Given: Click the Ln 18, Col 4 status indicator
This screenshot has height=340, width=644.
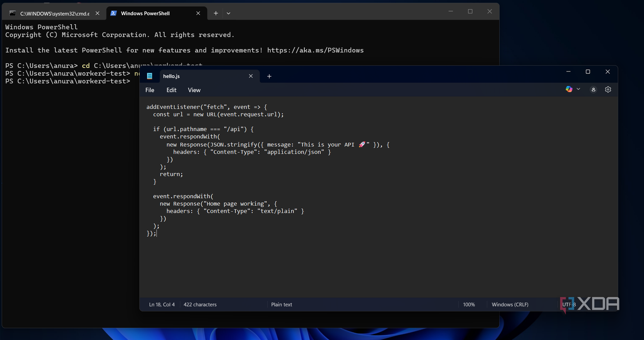Looking at the screenshot, I should coord(162,304).
